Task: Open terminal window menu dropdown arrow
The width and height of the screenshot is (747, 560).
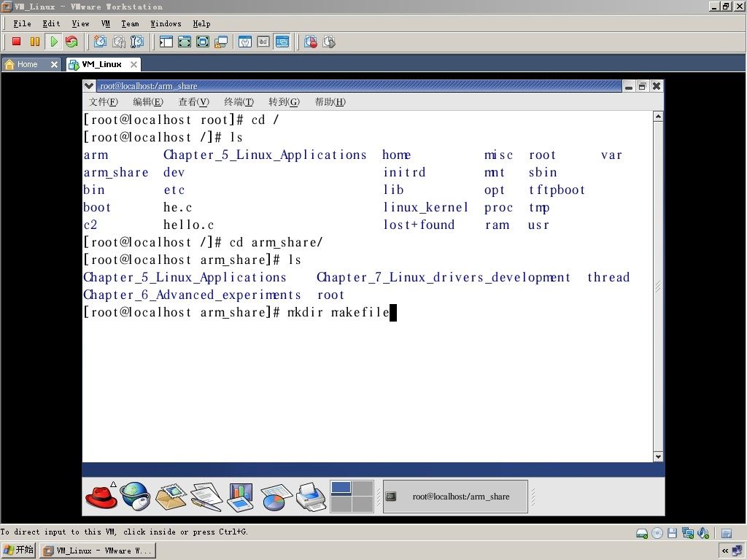Action: click(x=89, y=86)
